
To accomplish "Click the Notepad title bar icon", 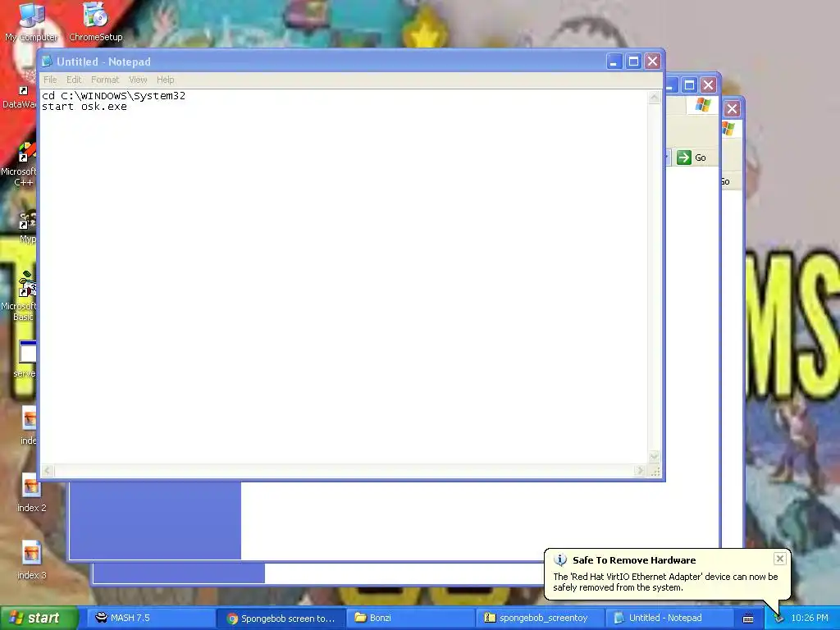I will coord(47,62).
